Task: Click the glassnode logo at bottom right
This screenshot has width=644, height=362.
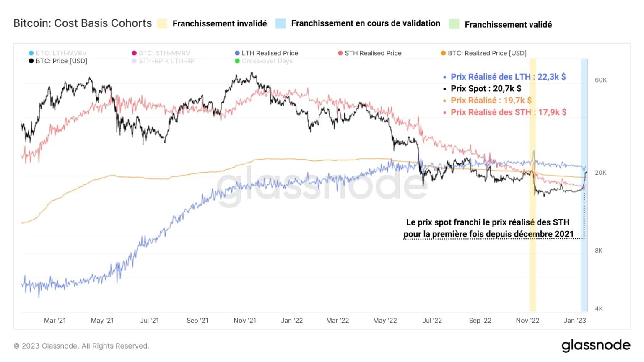Action: point(596,345)
